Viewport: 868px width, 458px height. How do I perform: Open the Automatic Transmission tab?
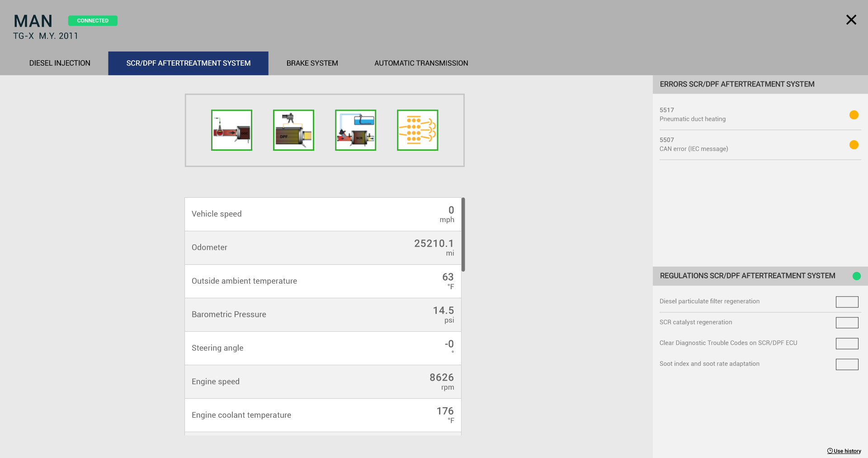[421, 63]
